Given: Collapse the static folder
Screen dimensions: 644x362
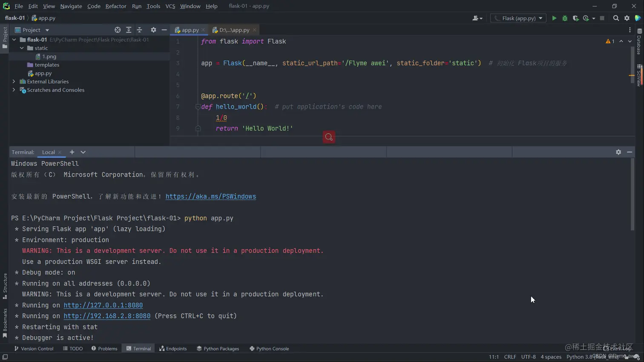Looking at the screenshot, I should (22, 48).
